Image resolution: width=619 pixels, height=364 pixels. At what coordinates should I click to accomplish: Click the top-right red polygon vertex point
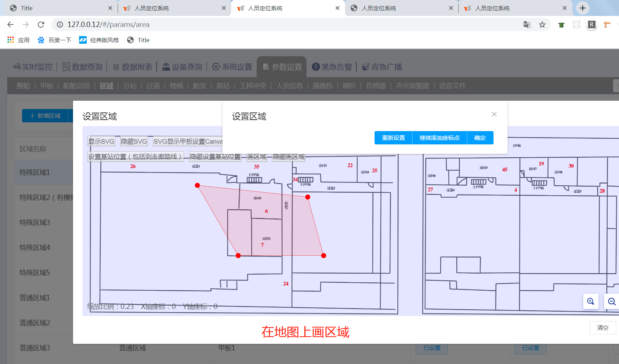pyautogui.click(x=308, y=197)
